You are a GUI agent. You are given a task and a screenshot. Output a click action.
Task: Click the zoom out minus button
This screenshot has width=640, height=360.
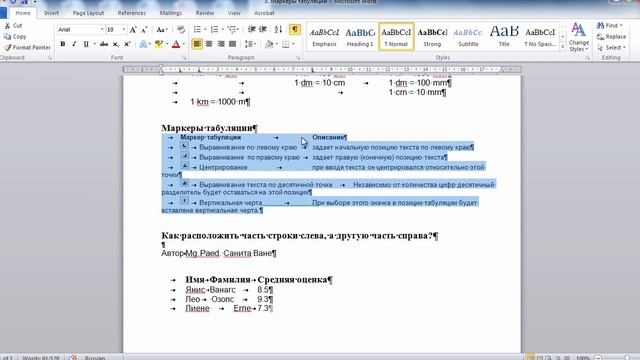point(598,358)
